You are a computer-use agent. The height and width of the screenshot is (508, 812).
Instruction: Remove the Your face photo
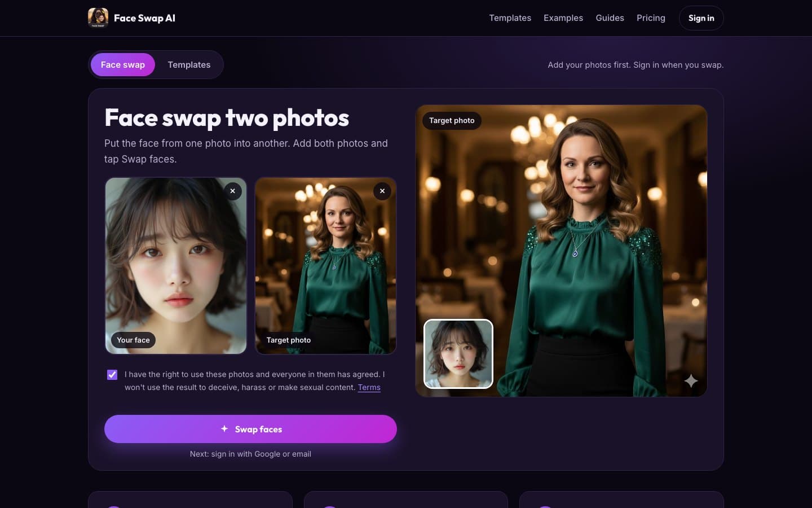click(x=233, y=191)
